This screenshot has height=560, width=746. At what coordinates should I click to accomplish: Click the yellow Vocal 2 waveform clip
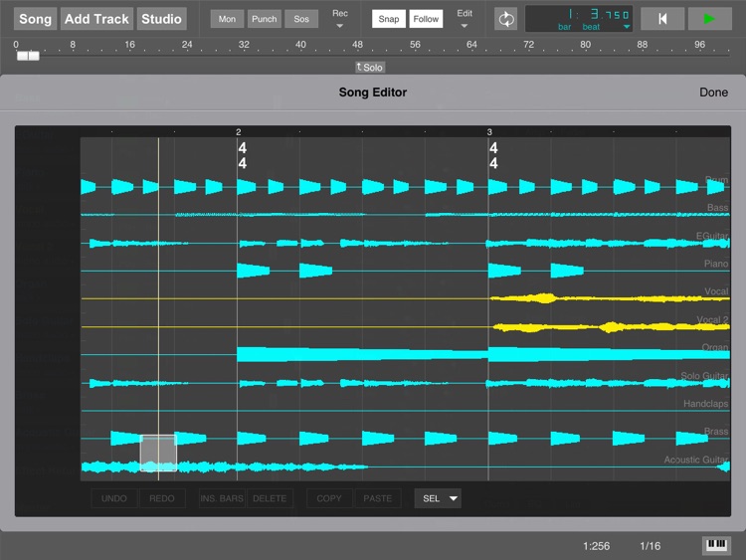(612, 327)
